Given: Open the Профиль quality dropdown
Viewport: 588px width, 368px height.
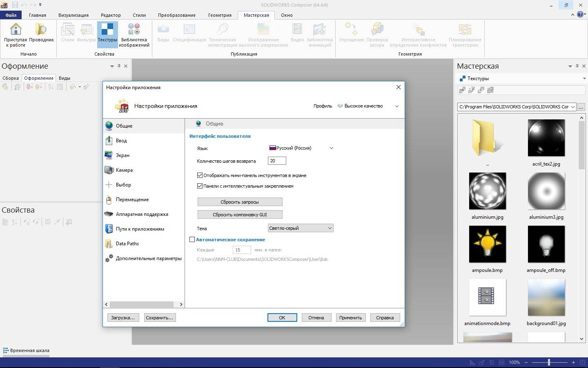Looking at the screenshot, I should 368,106.
